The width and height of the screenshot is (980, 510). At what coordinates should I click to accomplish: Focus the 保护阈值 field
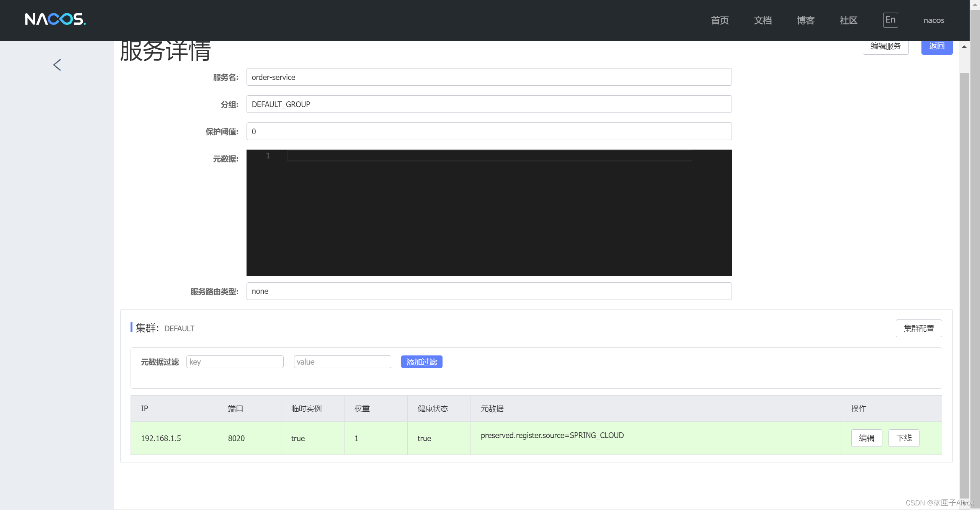(489, 132)
